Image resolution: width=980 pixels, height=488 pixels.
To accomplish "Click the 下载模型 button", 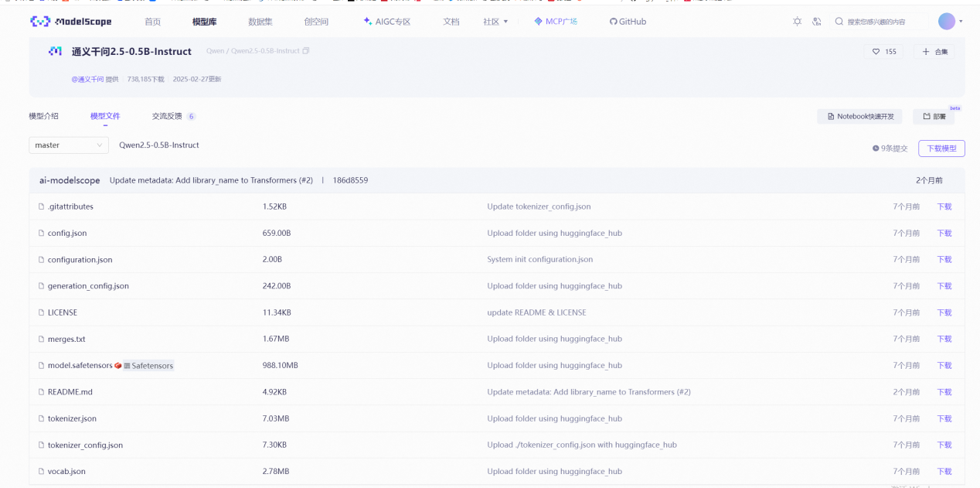I will [x=941, y=148].
